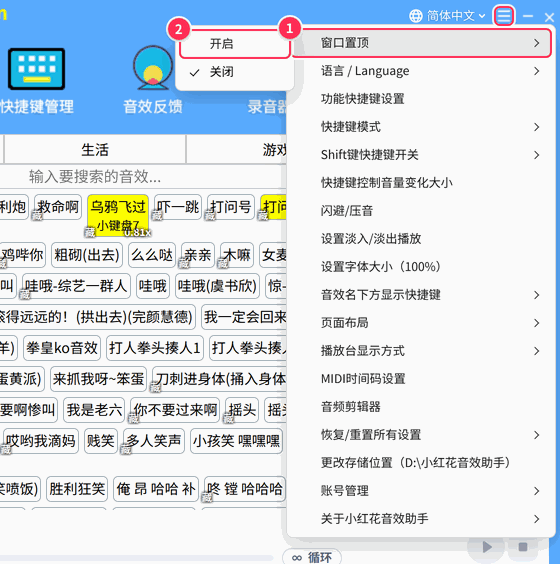Select the checked 关闭 option
Screen dimensions: 560x564
(235, 72)
